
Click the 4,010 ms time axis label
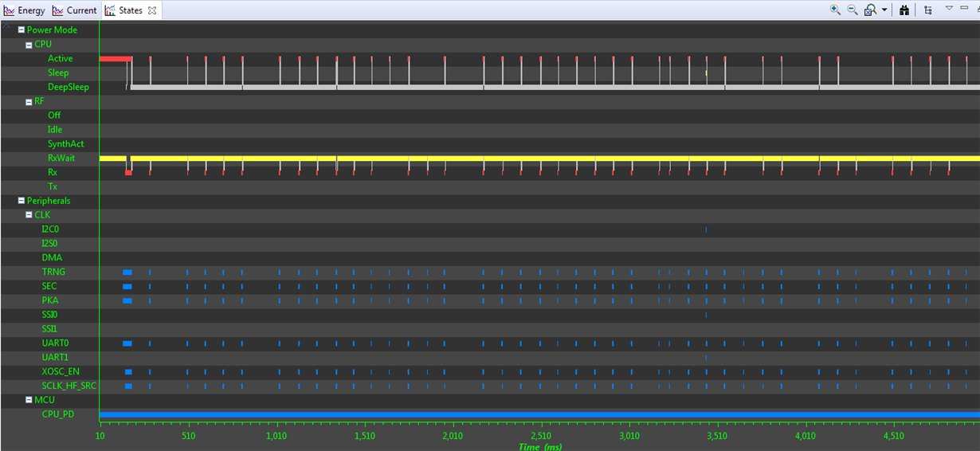tap(805, 436)
